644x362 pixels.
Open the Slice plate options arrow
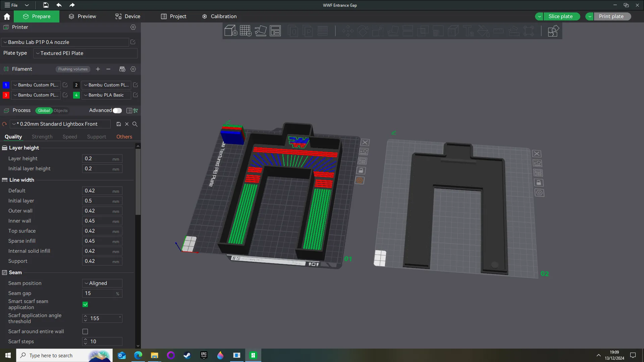point(539,16)
